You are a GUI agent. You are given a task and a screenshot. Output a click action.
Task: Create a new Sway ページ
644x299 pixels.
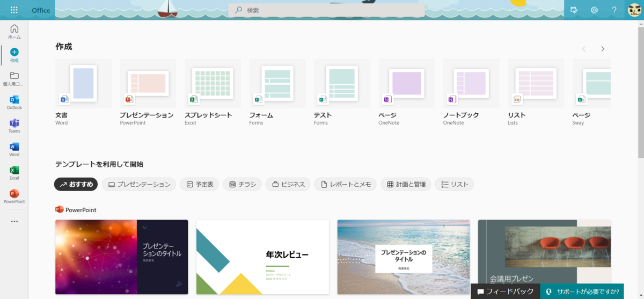(591, 92)
